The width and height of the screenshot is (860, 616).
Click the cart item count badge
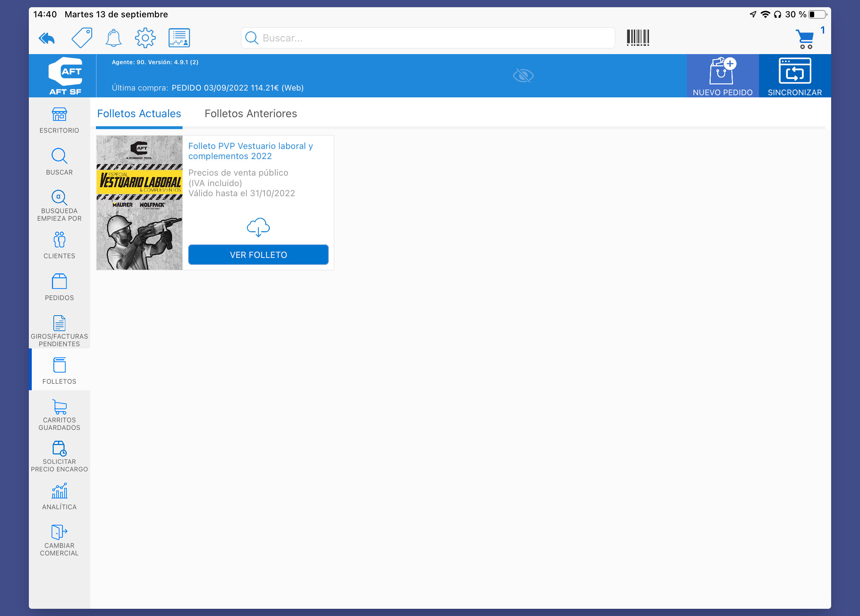point(822,30)
